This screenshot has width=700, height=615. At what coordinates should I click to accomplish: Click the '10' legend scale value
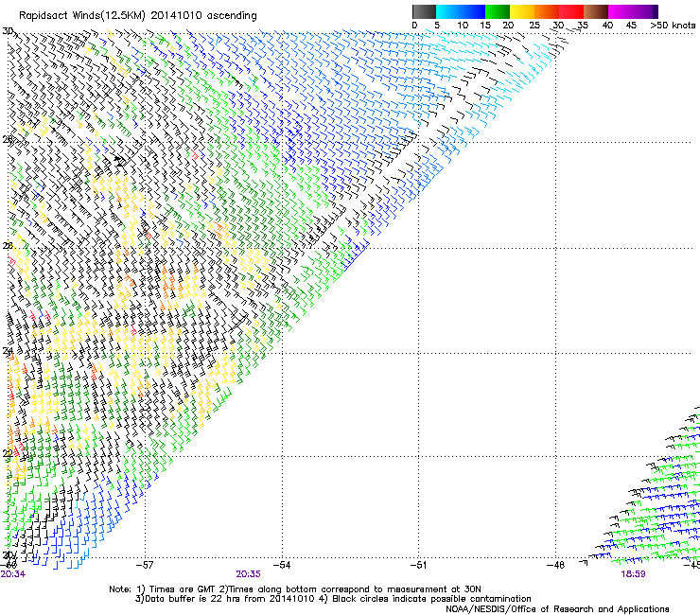pyautogui.click(x=463, y=25)
